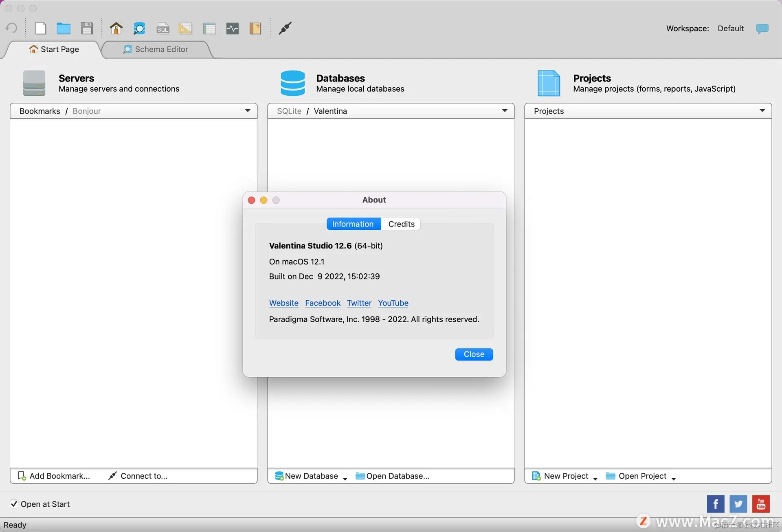
Task: Expand the Bookmarks / Bonjour dropdown
Action: [248, 111]
